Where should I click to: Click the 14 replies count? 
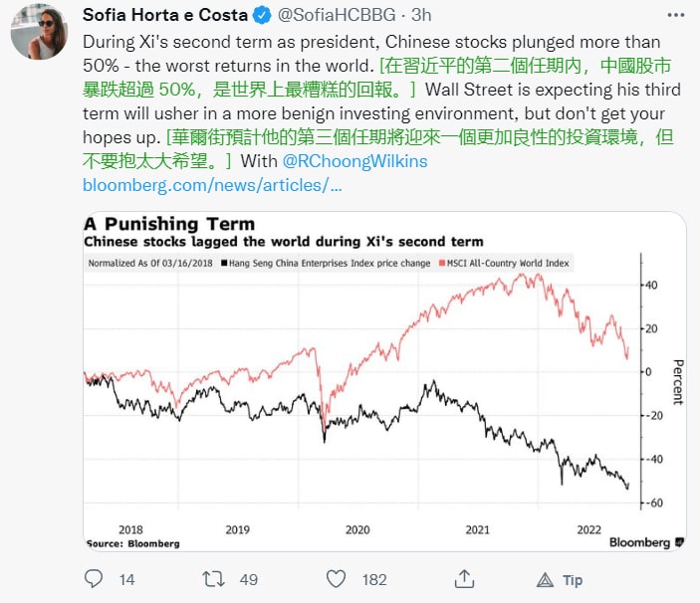point(125,579)
